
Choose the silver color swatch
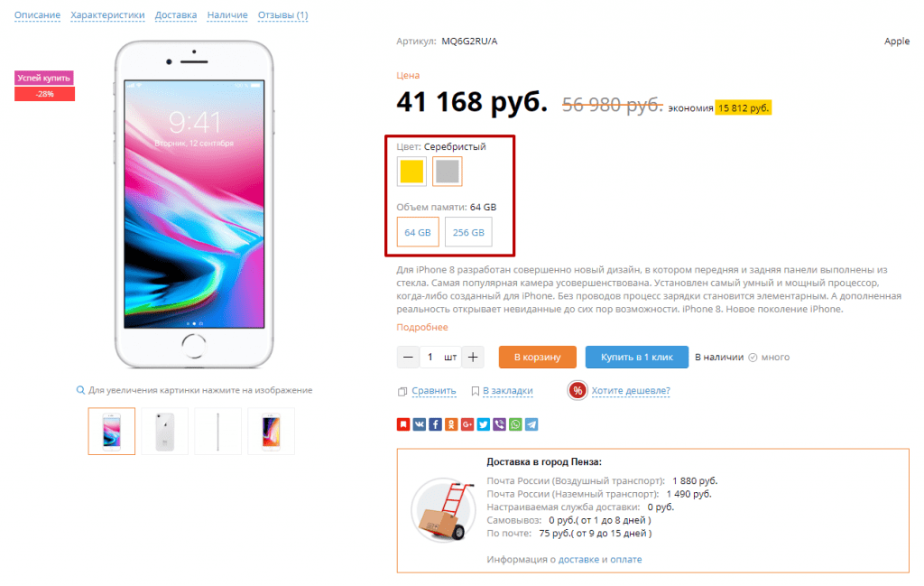tap(448, 172)
